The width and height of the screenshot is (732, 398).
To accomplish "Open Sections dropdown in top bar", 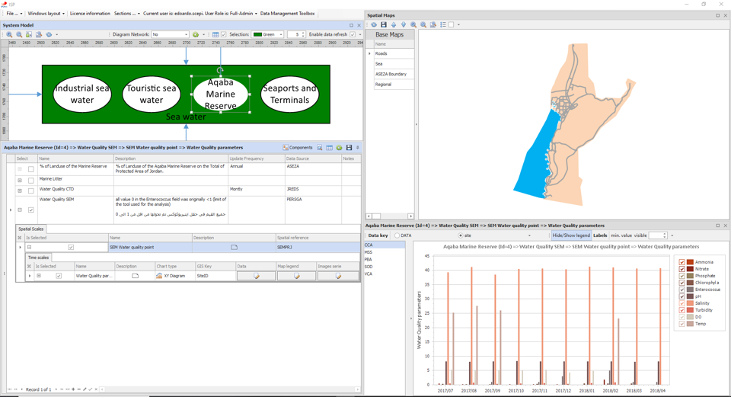I will [x=127, y=14].
